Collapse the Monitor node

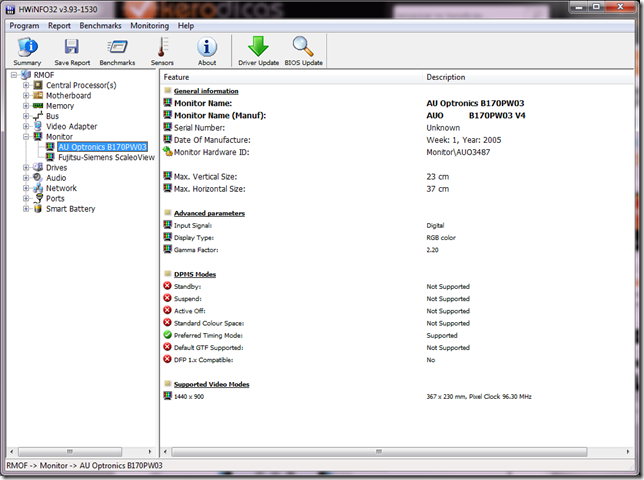[x=26, y=136]
